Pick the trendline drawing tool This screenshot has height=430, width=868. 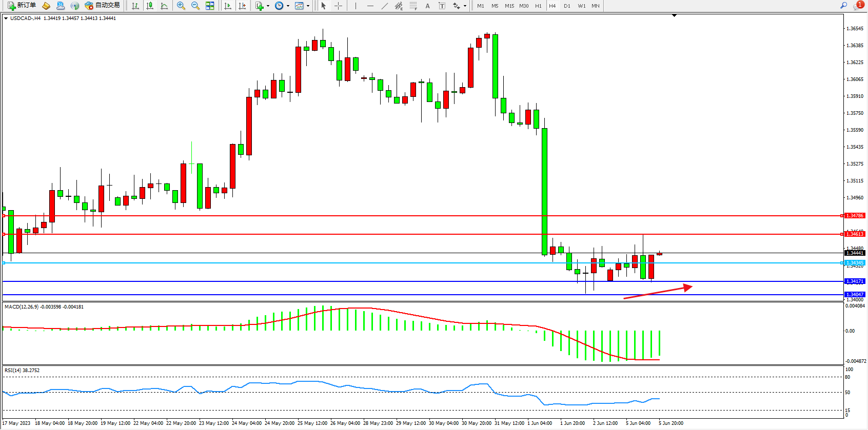click(x=385, y=6)
